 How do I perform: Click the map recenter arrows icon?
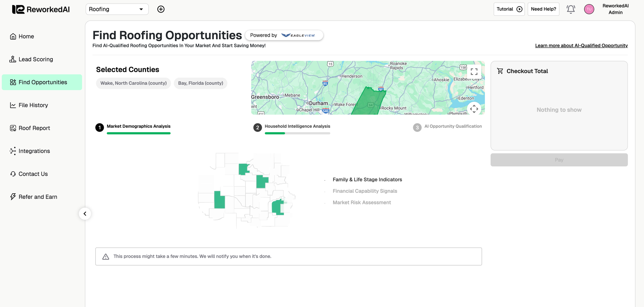point(474,109)
